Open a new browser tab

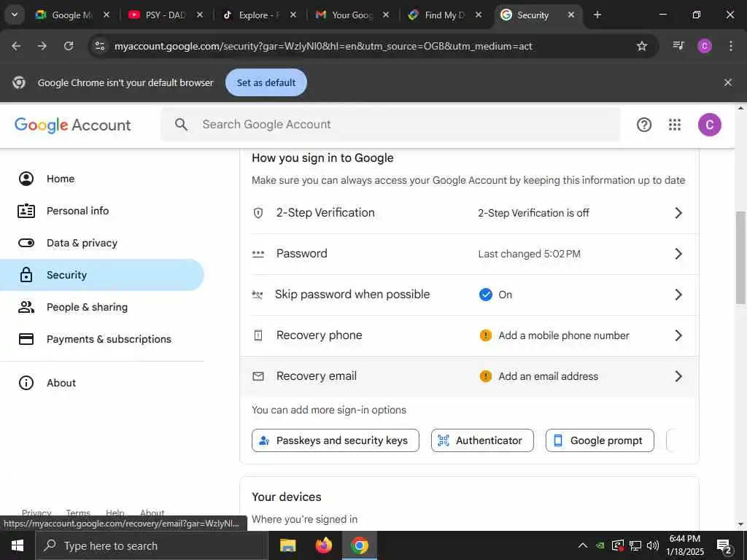click(597, 15)
